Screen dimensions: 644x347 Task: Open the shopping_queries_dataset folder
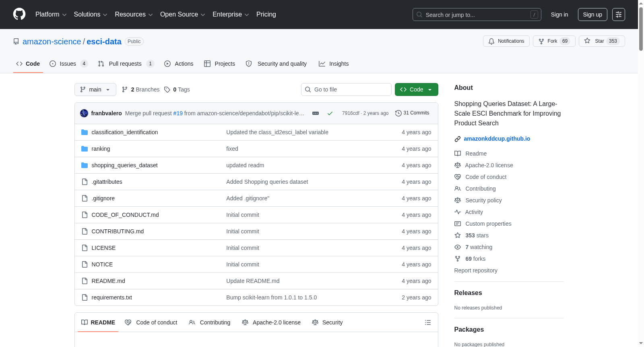click(124, 165)
